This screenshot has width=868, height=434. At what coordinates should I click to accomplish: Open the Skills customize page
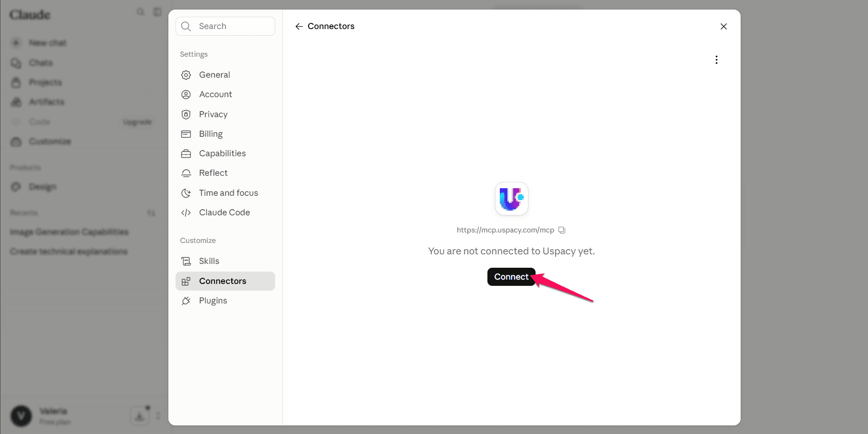point(225,261)
